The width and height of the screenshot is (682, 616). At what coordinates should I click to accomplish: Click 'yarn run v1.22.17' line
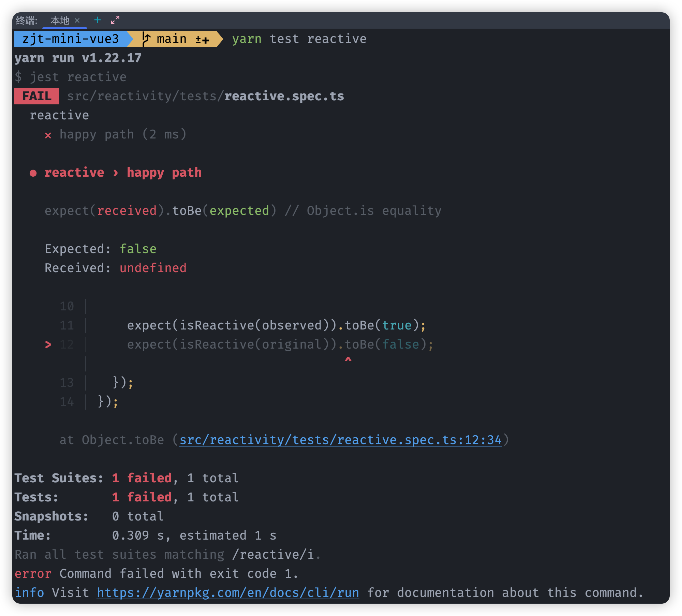click(78, 58)
